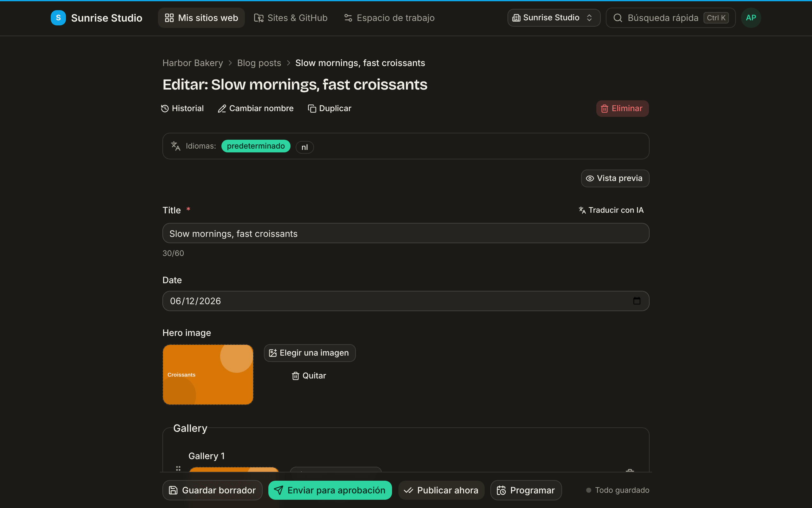This screenshot has width=812, height=508.
Task: Click the Date input field
Action: coord(406,301)
